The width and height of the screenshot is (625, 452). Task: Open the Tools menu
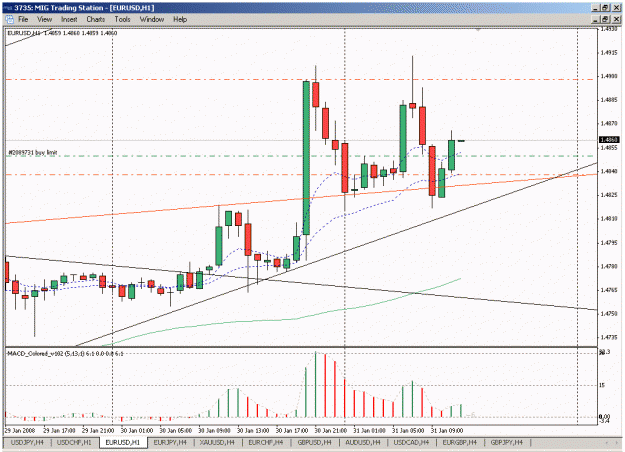coord(122,19)
